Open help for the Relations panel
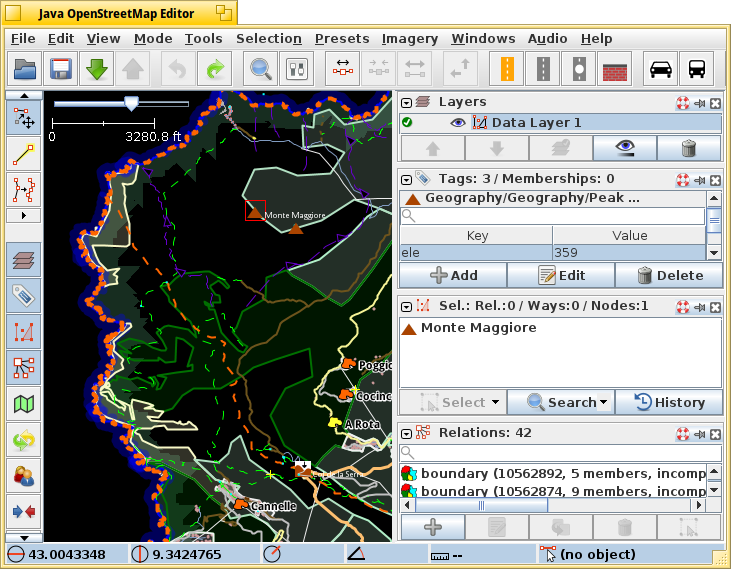731x569 pixels. click(683, 434)
